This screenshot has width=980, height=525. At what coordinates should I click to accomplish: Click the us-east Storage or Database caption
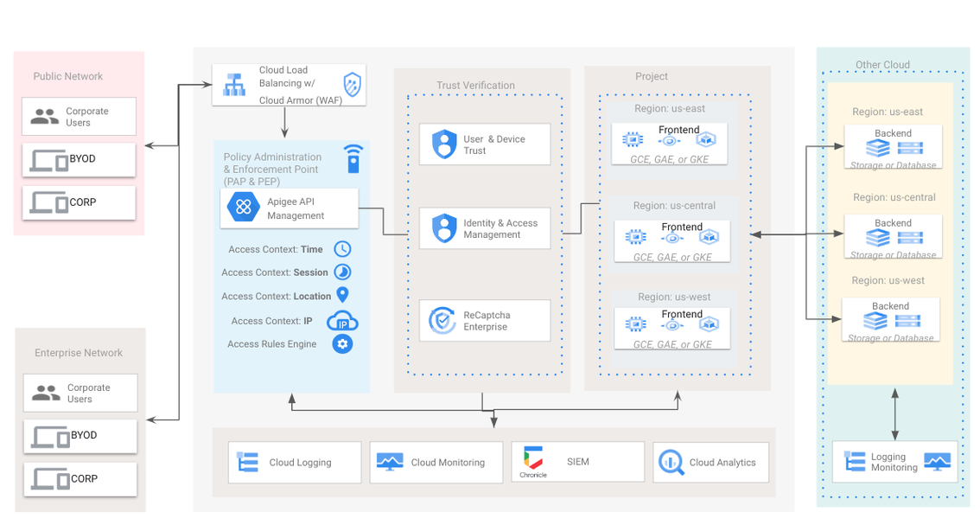893,165
